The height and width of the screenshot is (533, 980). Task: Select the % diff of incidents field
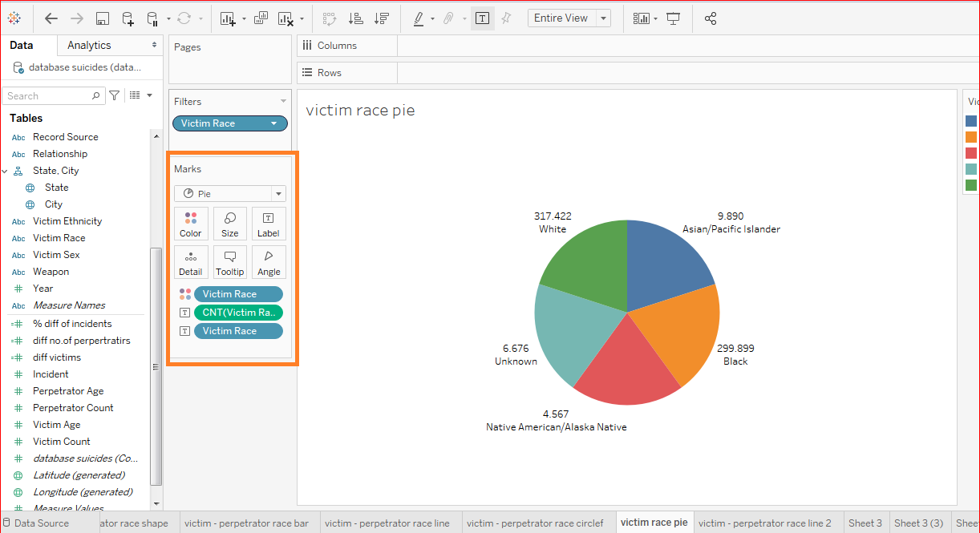point(72,324)
